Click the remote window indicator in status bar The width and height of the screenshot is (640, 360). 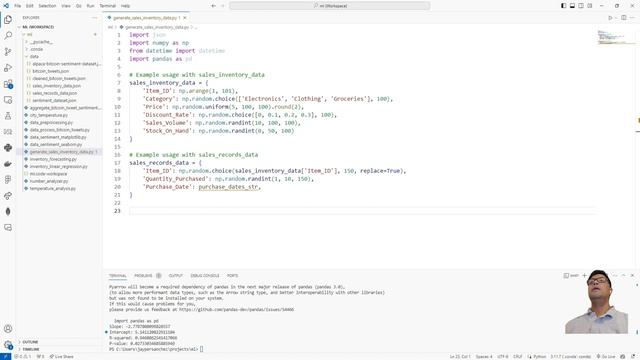coord(5,356)
